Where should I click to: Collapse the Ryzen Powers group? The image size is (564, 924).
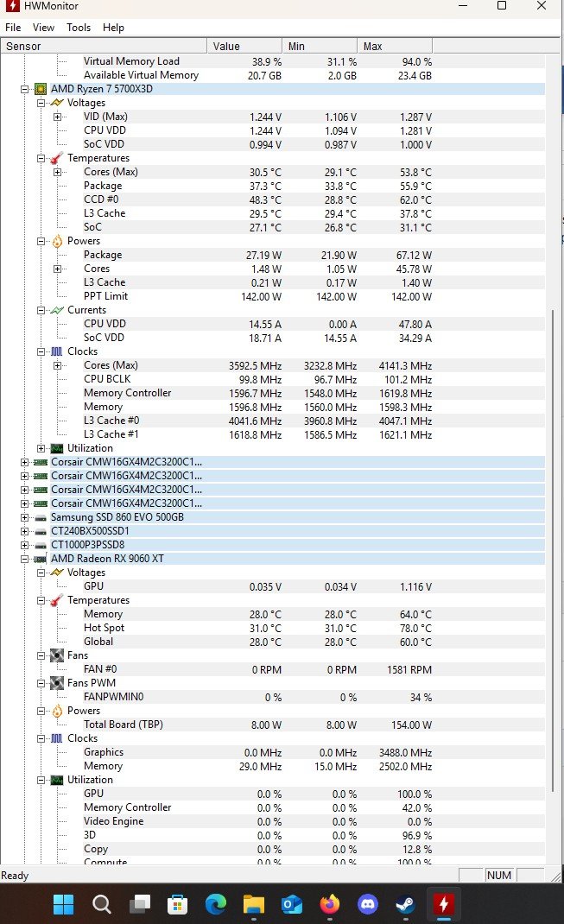coord(41,241)
